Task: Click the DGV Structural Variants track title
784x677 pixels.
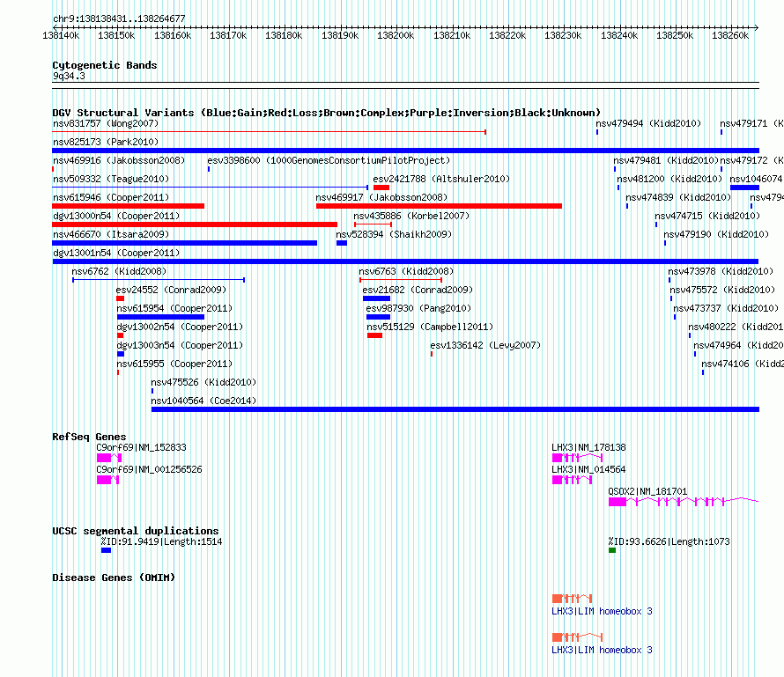Action: tap(327, 113)
